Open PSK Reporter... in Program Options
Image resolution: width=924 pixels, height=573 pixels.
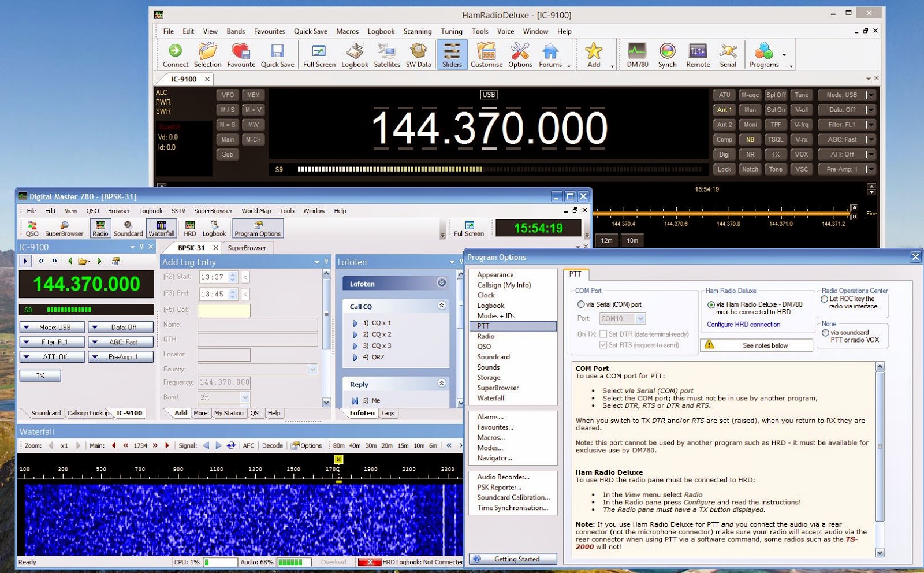coord(499,487)
